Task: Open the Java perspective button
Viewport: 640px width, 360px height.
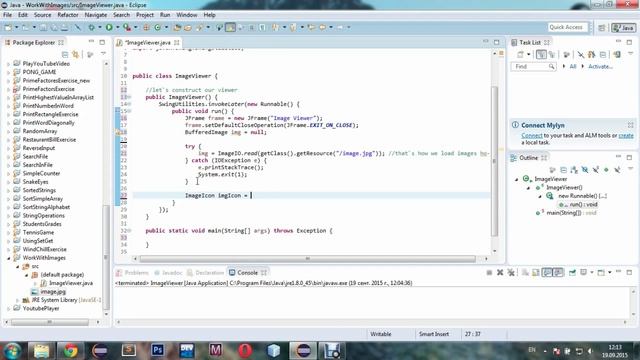Action: click(x=624, y=27)
